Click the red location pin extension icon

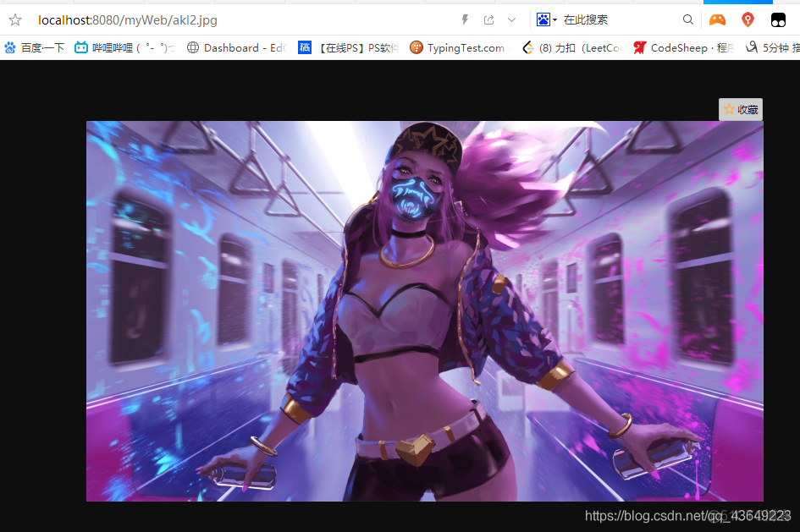748,19
